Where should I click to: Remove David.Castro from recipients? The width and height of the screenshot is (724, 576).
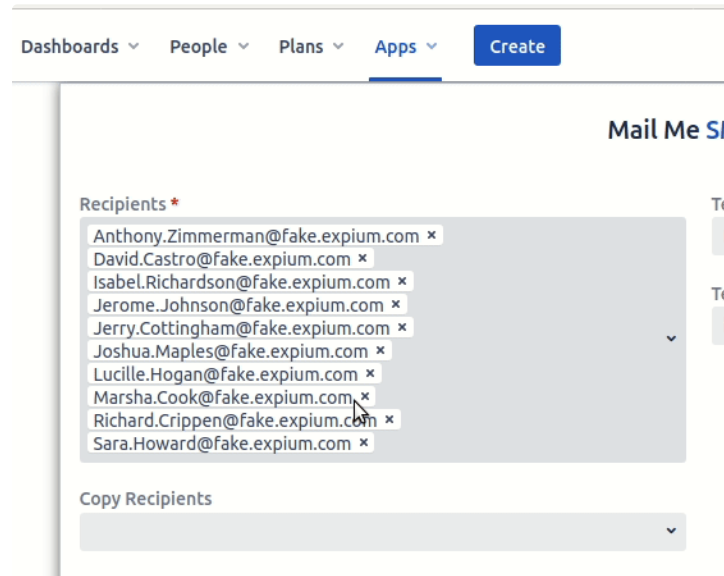[363, 258]
